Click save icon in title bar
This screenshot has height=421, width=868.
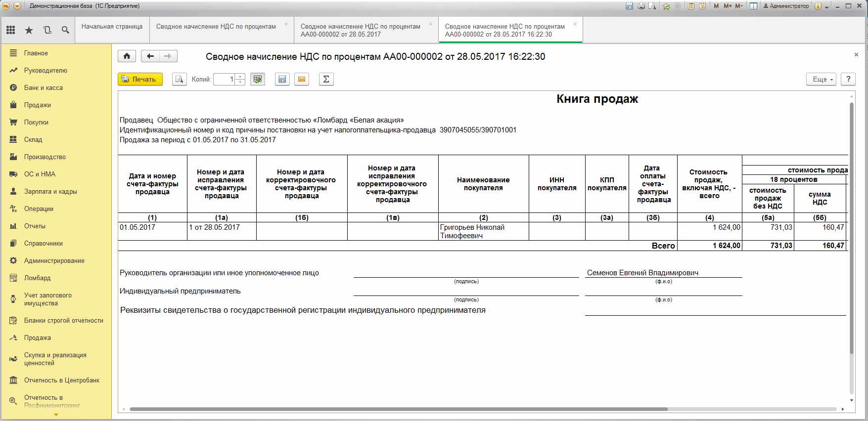(629, 6)
